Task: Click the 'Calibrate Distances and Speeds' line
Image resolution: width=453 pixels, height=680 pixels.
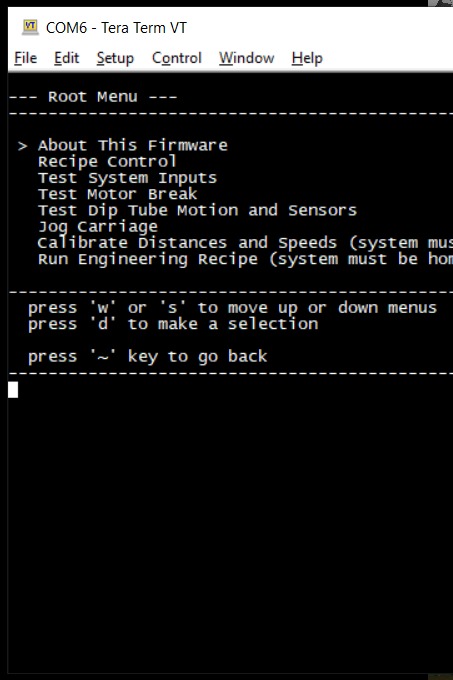Action: coord(245,243)
